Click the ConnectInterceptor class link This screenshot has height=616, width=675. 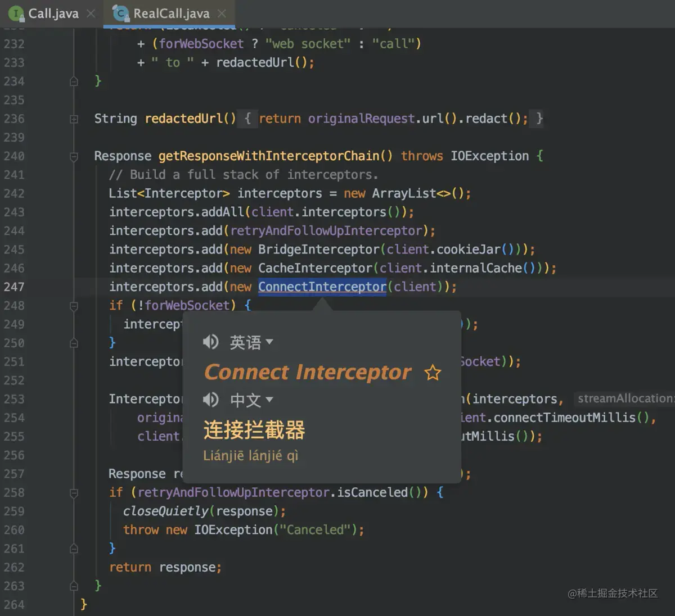322,287
